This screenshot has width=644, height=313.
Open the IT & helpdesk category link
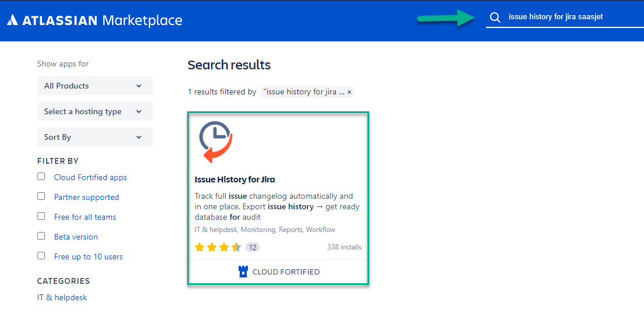62,297
